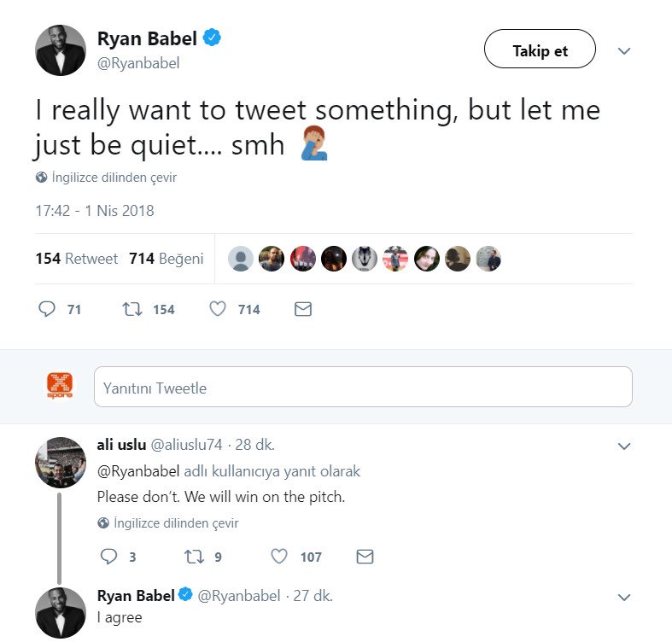
Task: Retweet Ryan Babel's main tweet
Action: 132,309
